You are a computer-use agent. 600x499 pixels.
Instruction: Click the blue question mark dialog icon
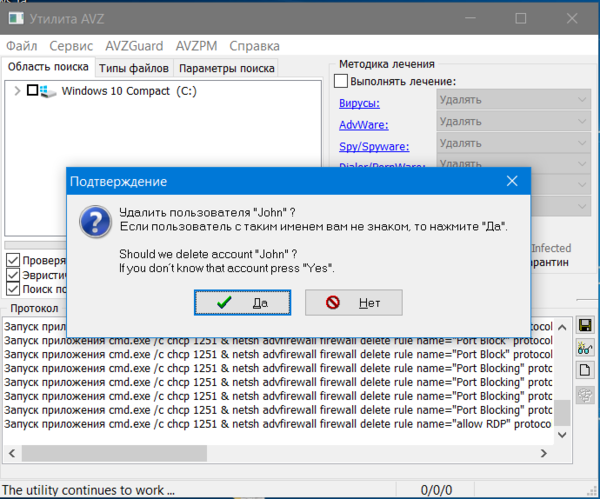click(x=94, y=222)
